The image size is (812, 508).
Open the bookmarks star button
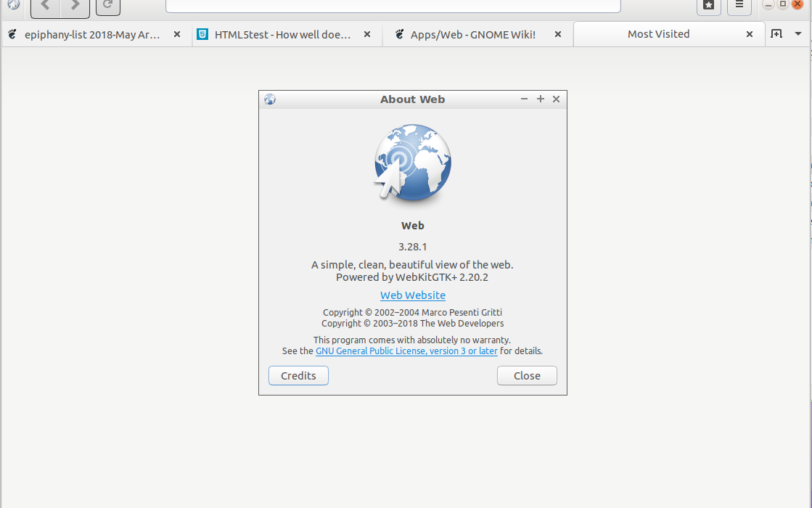tap(709, 6)
